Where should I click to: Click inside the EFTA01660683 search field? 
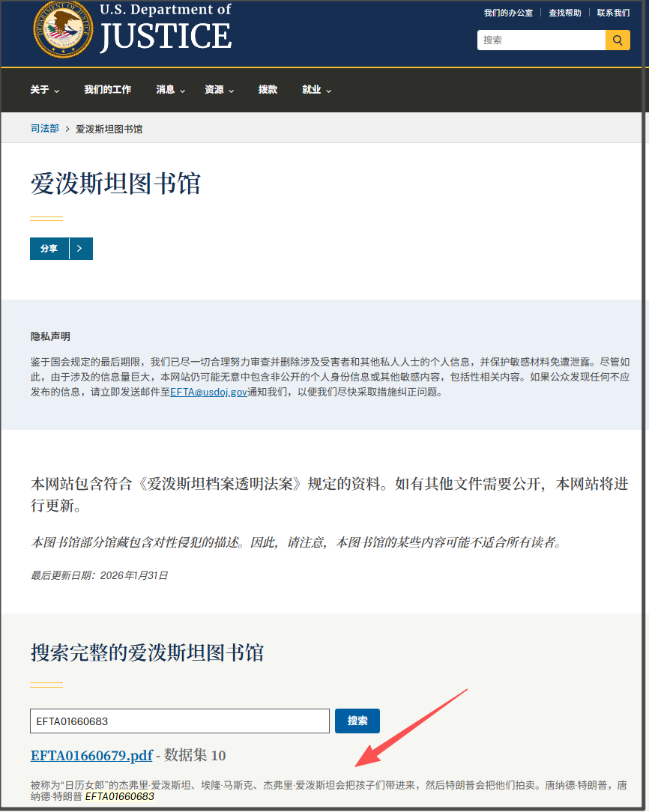(180, 721)
